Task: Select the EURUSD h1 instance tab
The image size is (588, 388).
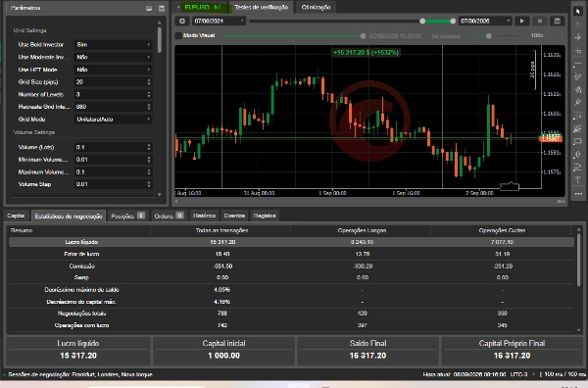Action: pyautogui.click(x=203, y=7)
